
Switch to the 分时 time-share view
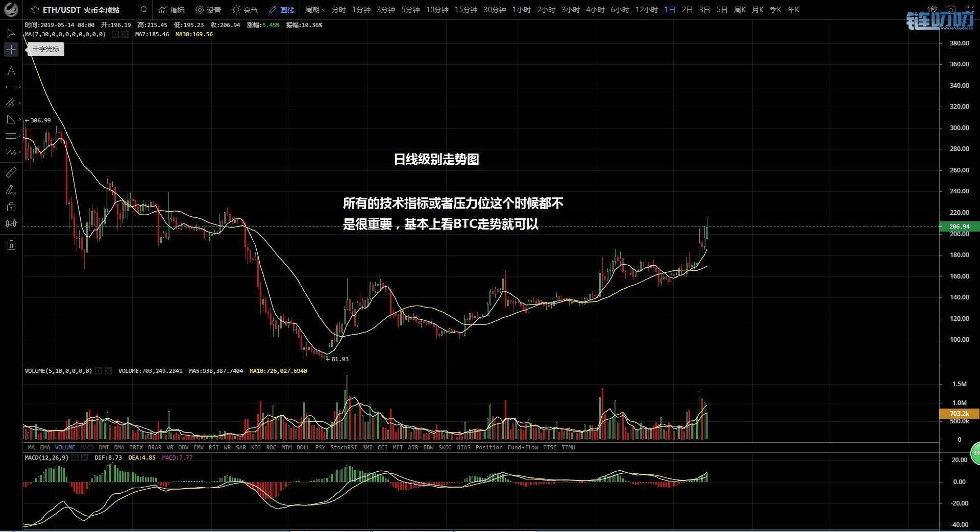[338, 10]
